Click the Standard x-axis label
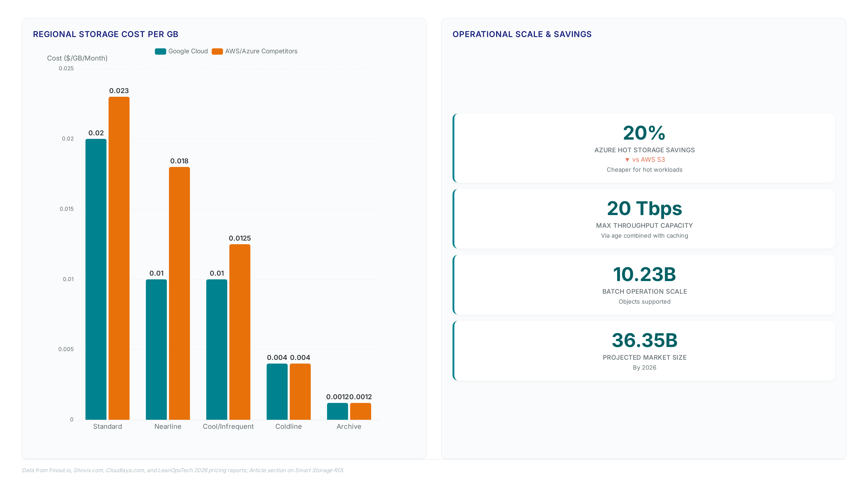868x488 pixels. coord(108,426)
